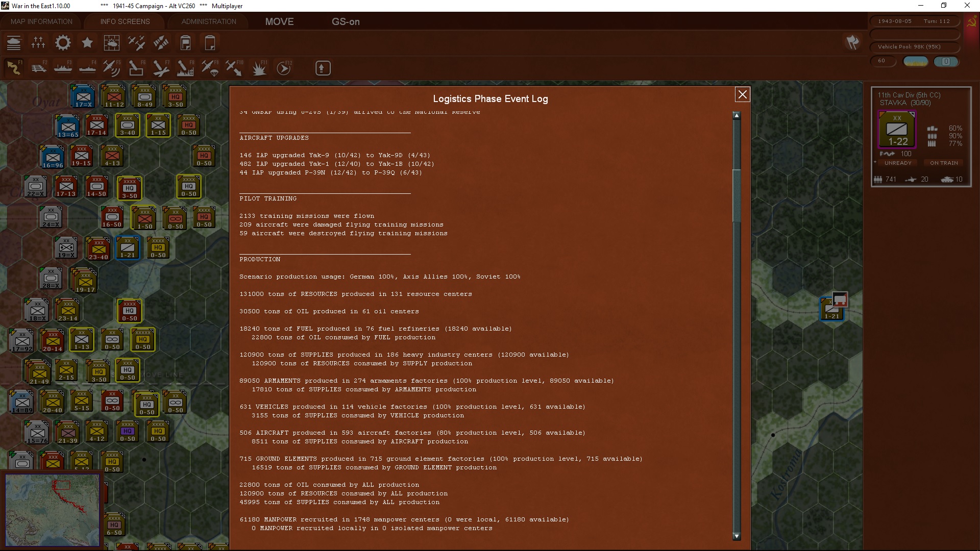Toggle the UNREADY status on unit panel
This screenshot has width=980, height=551.
pyautogui.click(x=897, y=163)
